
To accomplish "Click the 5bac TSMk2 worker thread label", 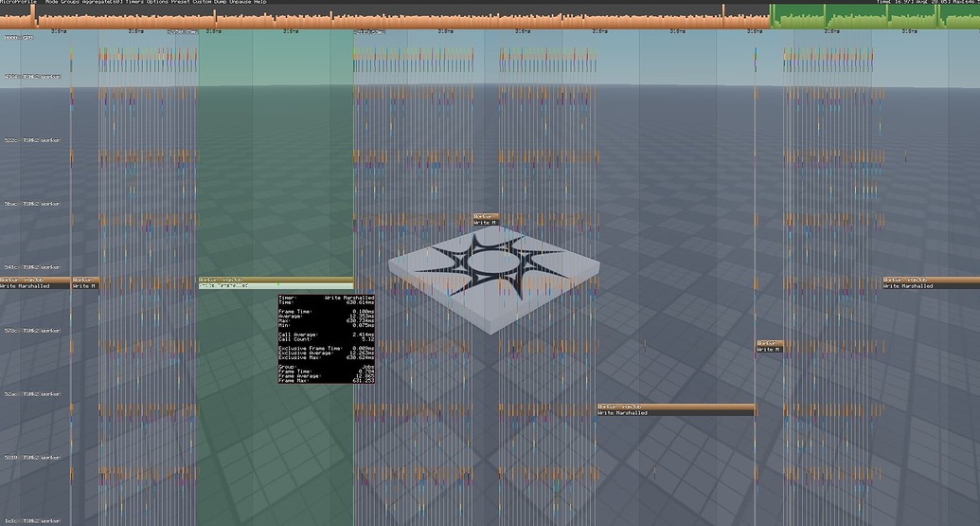I will pos(32,204).
